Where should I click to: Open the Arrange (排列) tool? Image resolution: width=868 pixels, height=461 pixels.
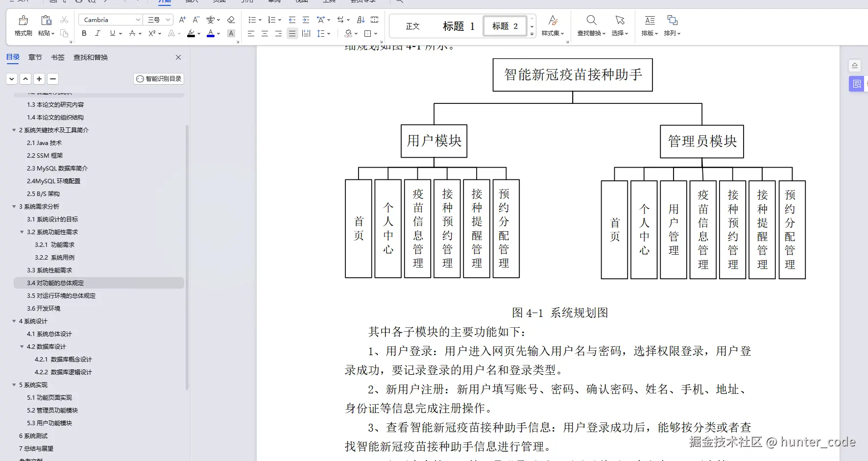coord(672,25)
